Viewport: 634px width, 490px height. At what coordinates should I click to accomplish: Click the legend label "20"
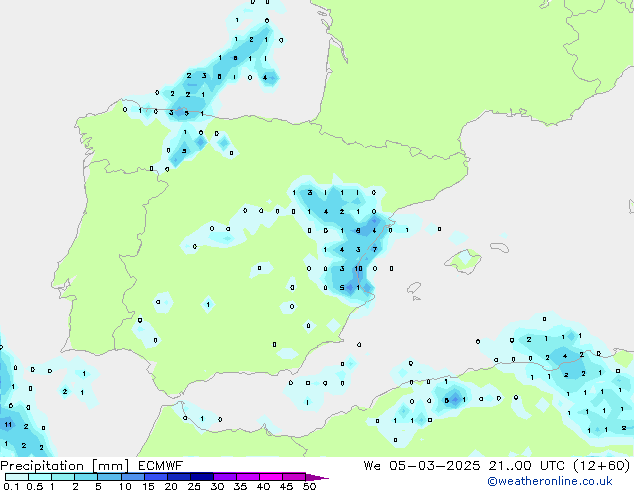[171, 486]
